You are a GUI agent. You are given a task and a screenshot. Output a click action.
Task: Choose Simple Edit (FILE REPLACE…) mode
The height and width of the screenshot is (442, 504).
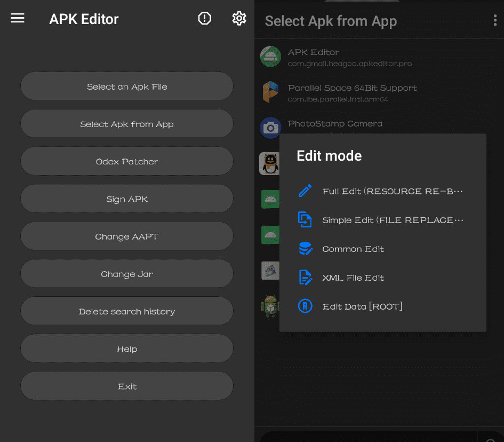pos(382,220)
